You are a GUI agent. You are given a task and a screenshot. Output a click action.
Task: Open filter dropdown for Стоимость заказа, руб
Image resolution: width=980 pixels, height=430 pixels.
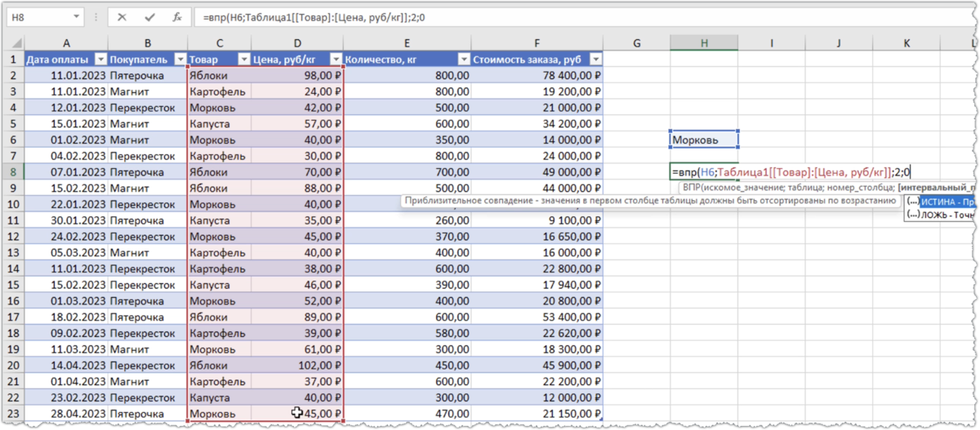(595, 60)
